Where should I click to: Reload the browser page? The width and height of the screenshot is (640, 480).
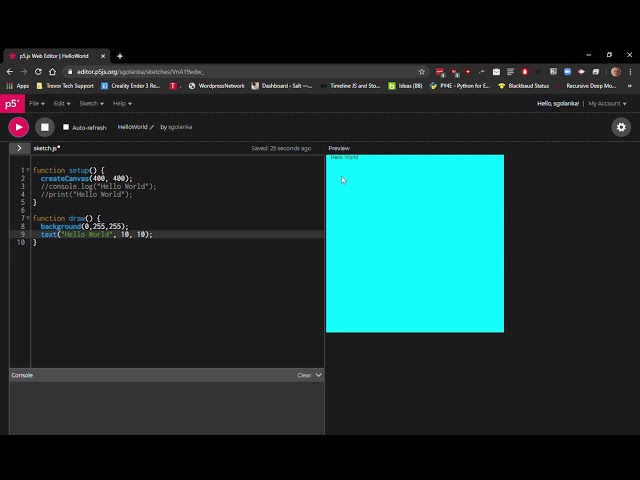tap(38, 72)
